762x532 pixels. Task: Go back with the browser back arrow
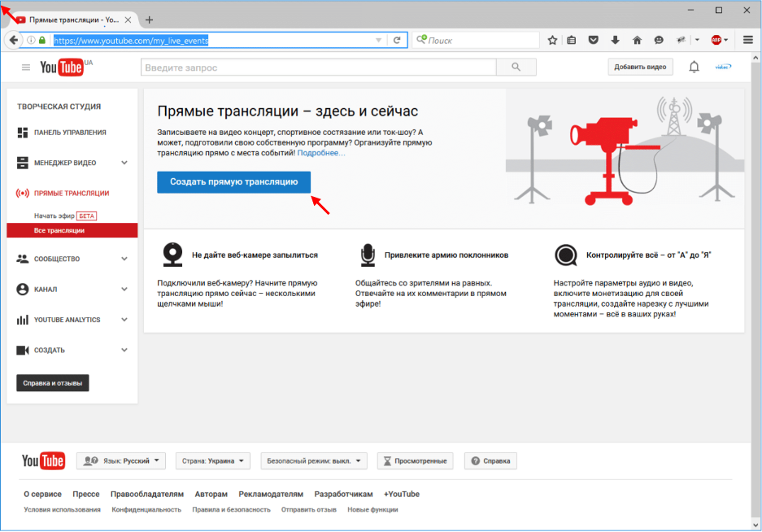(x=14, y=41)
